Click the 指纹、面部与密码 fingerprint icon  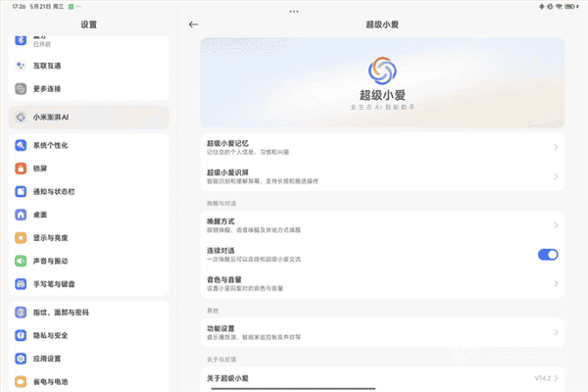point(21,312)
